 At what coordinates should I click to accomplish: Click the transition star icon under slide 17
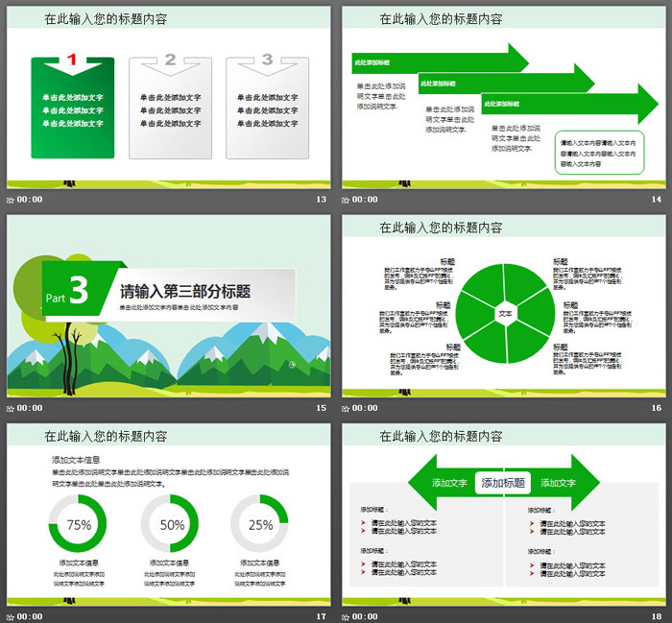(x=11, y=616)
